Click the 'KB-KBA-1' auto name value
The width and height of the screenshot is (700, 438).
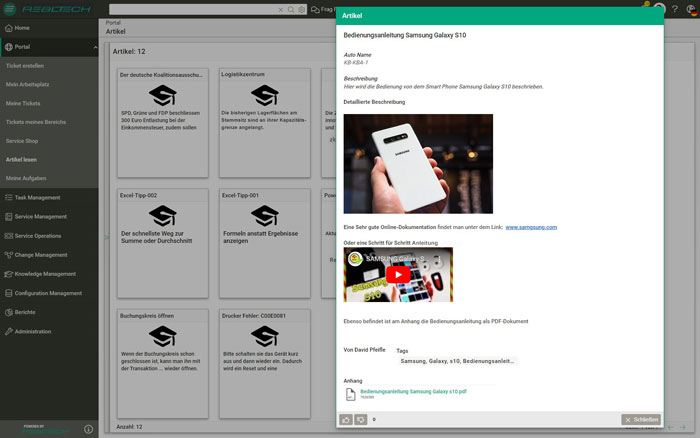[x=356, y=63]
